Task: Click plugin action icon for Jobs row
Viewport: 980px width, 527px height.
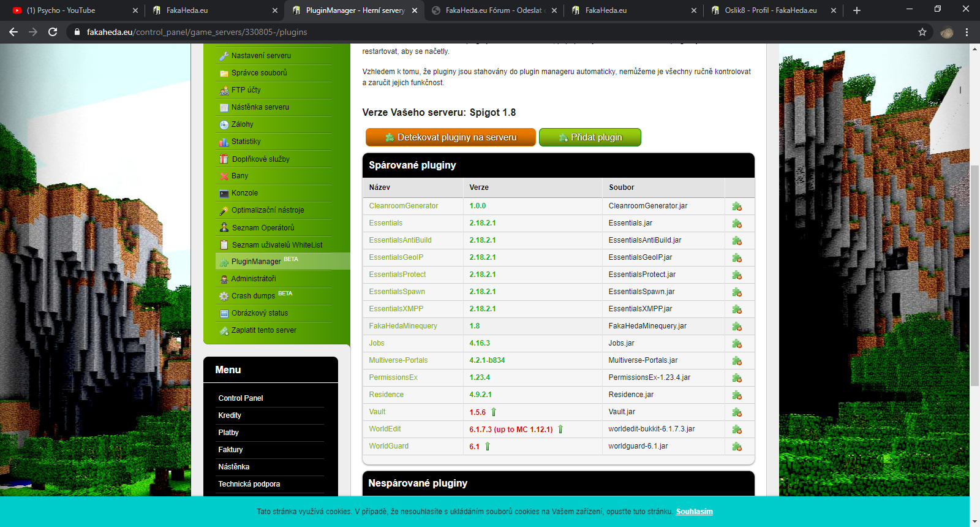Action: pyautogui.click(x=737, y=344)
